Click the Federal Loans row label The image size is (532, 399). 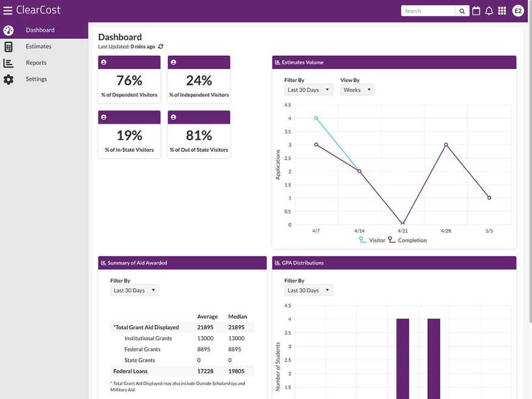pos(130,371)
